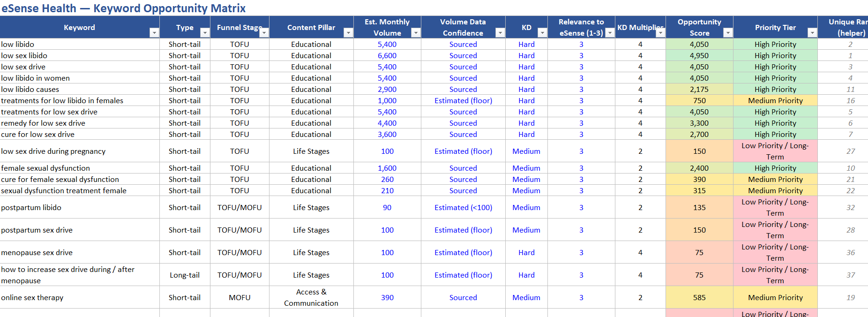Screen dimensions: 868x317
Task: Open the Priority Tier filter dropdown
Action: (x=812, y=33)
